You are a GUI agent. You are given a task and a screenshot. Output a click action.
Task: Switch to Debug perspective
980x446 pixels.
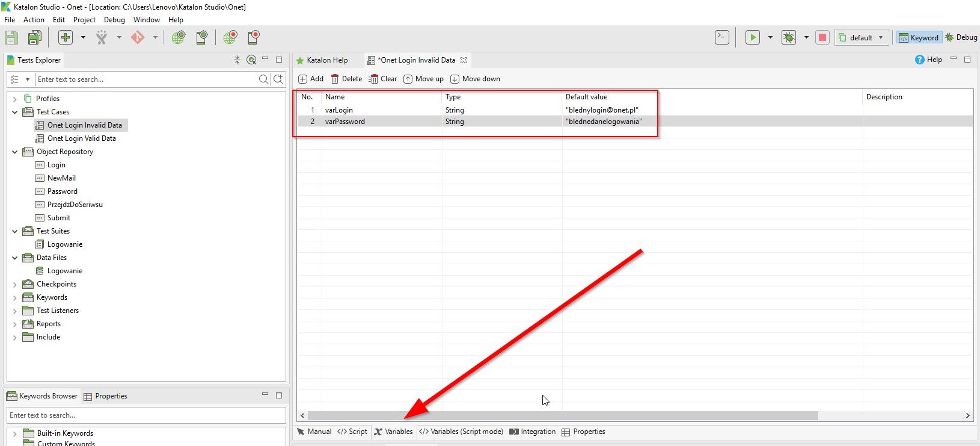tap(961, 37)
